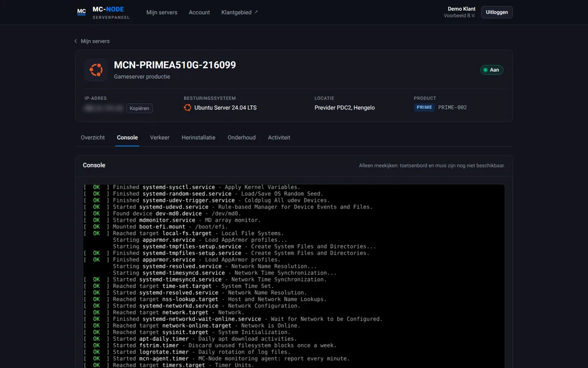Open Klantgebied external link

click(240, 12)
